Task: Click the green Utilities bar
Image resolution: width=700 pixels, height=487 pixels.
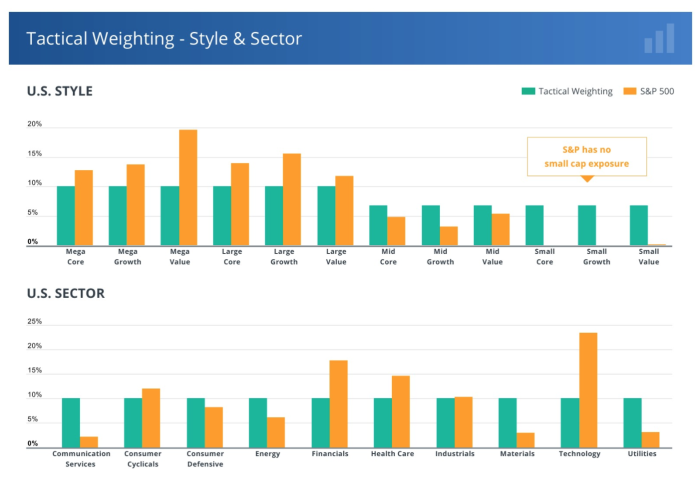Action: pyautogui.click(x=633, y=423)
